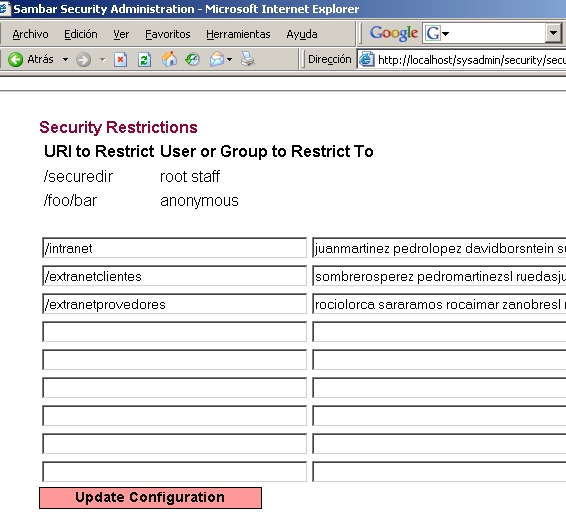Expand the Mail options dropdown arrow
The width and height of the screenshot is (566, 520).
(230, 60)
